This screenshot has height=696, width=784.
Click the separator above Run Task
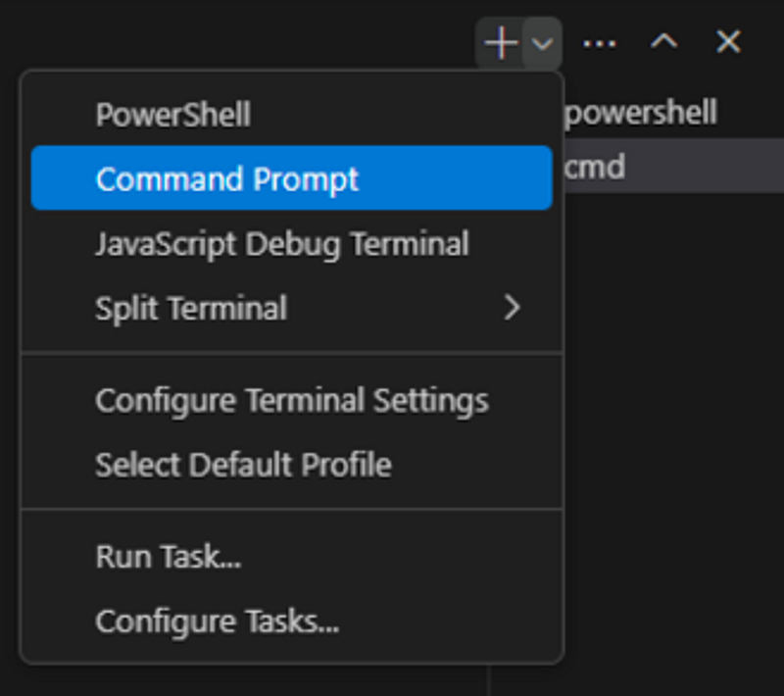coord(292,510)
